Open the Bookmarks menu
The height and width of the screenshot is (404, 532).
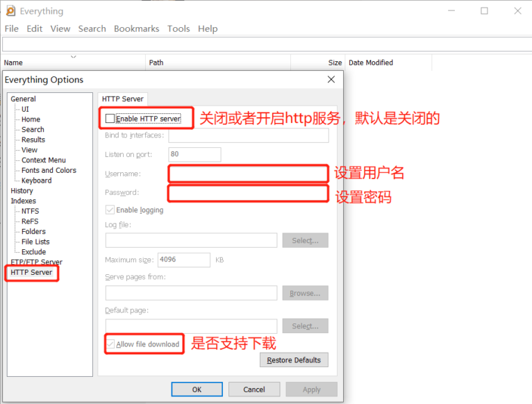[x=136, y=29]
